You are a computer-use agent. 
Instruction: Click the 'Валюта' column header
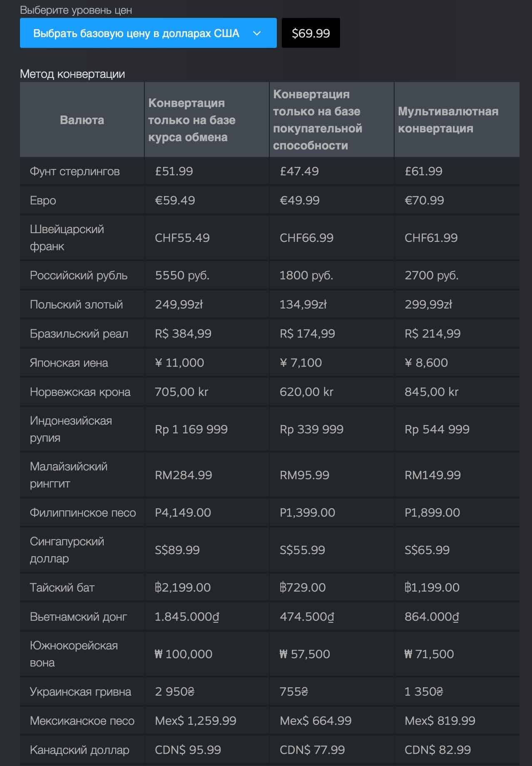pyautogui.click(x=82, y=120)
